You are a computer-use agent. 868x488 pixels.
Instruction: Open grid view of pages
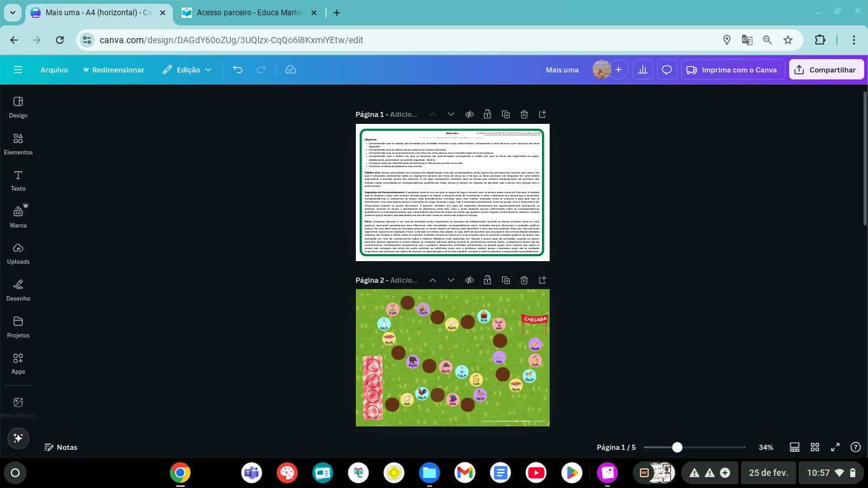[815, 447]
